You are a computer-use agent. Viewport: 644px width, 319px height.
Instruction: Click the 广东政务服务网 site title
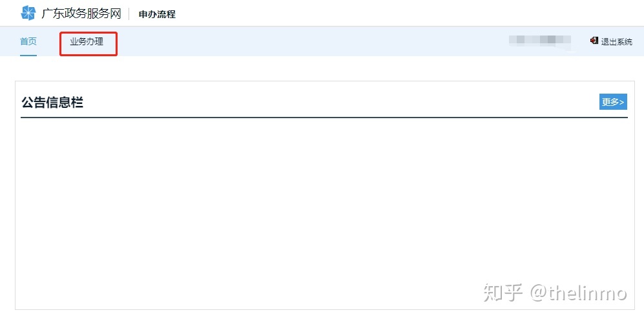(x=81, y=14)
